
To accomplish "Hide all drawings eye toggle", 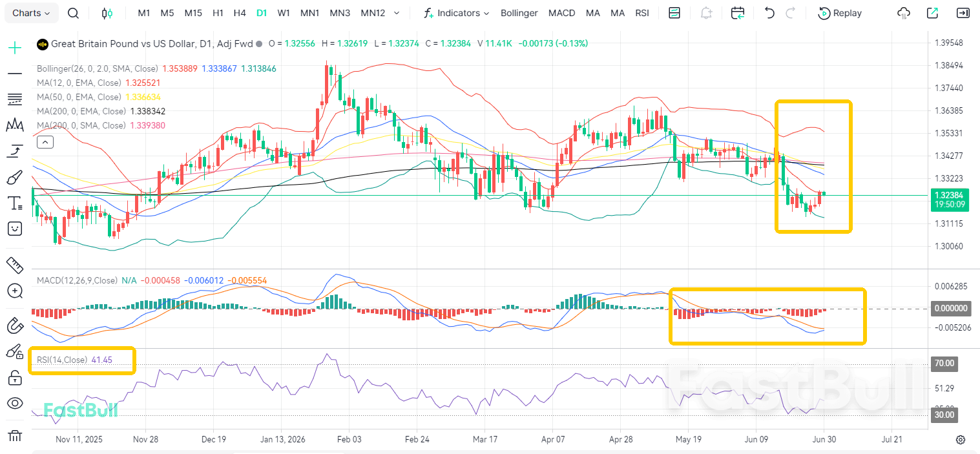I will click(x=15, y=404).
